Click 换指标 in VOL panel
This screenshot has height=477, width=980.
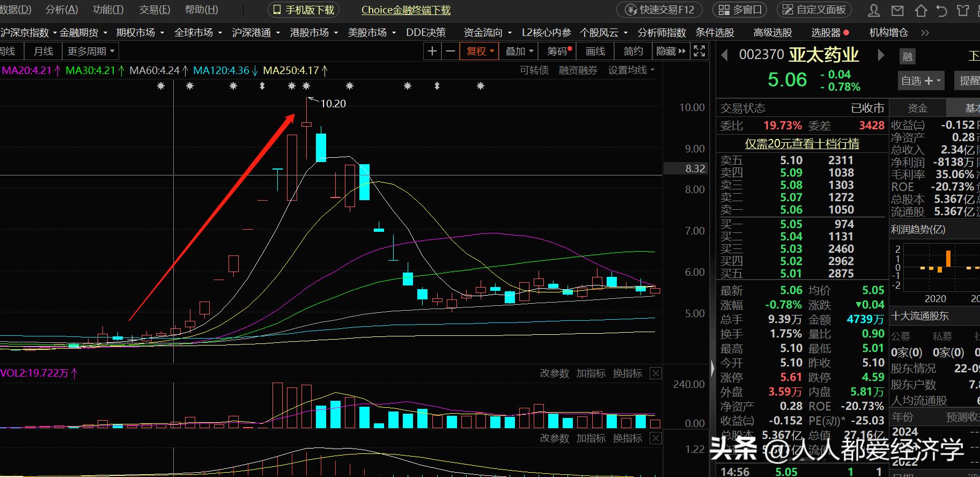coord(627,373)
